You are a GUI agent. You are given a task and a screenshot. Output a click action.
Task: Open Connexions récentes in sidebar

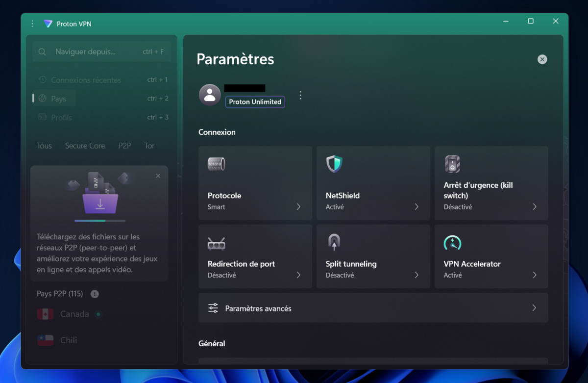coord(101,79)
